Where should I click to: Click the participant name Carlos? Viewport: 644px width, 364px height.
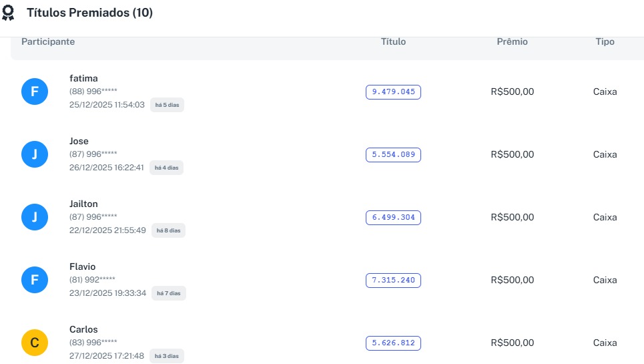[x=83, y=329]
